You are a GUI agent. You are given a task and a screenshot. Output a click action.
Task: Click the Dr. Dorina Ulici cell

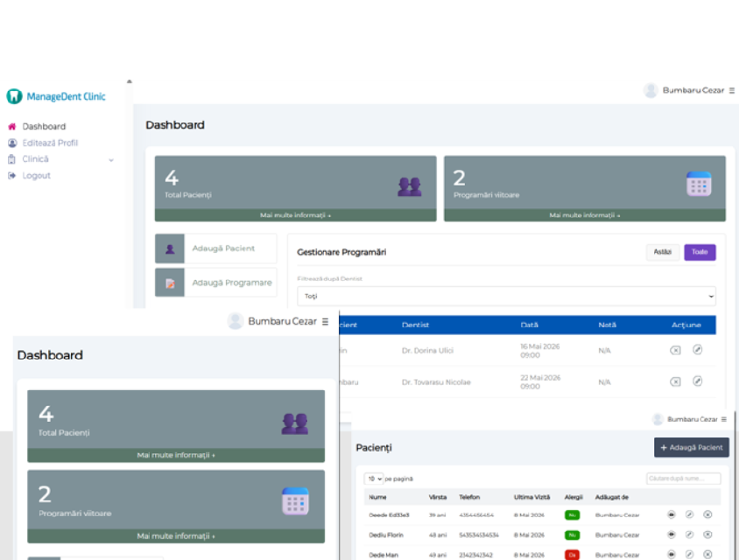click(x=427, y=350)
